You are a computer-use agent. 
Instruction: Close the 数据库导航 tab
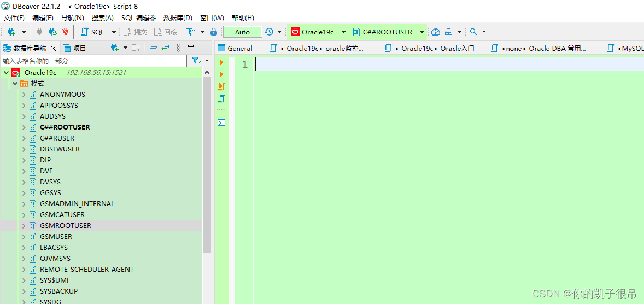[x=53, y=49]
